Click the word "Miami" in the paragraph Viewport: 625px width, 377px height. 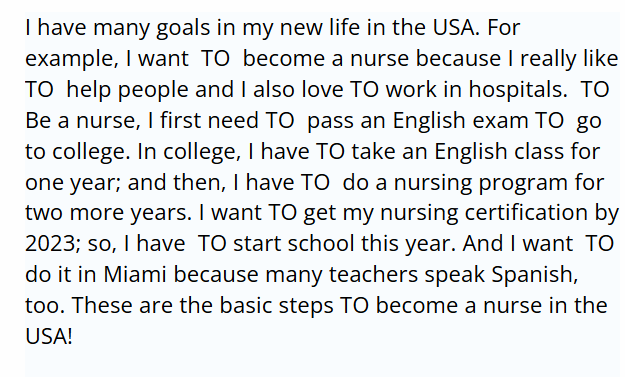134,274
